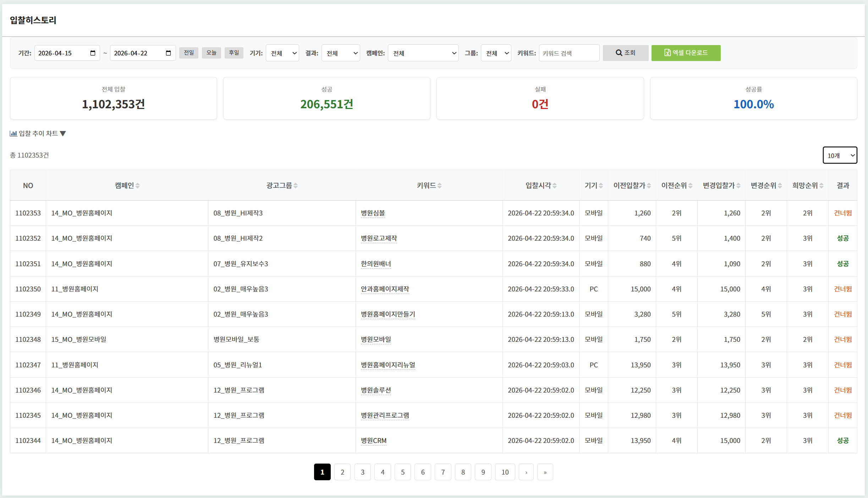
Task: Go to page 2 of results
Action: 342,472
